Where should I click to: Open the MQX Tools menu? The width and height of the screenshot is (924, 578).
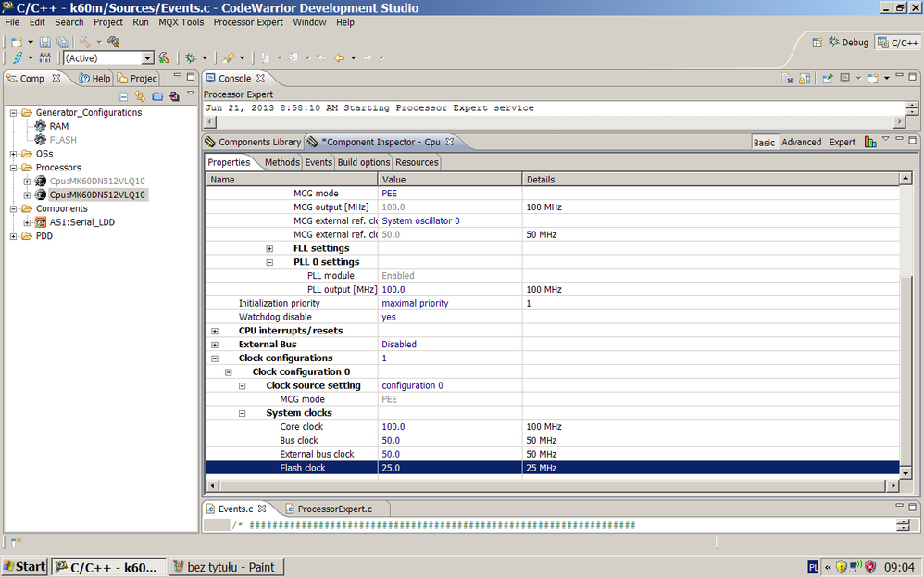tap(181, 22)
